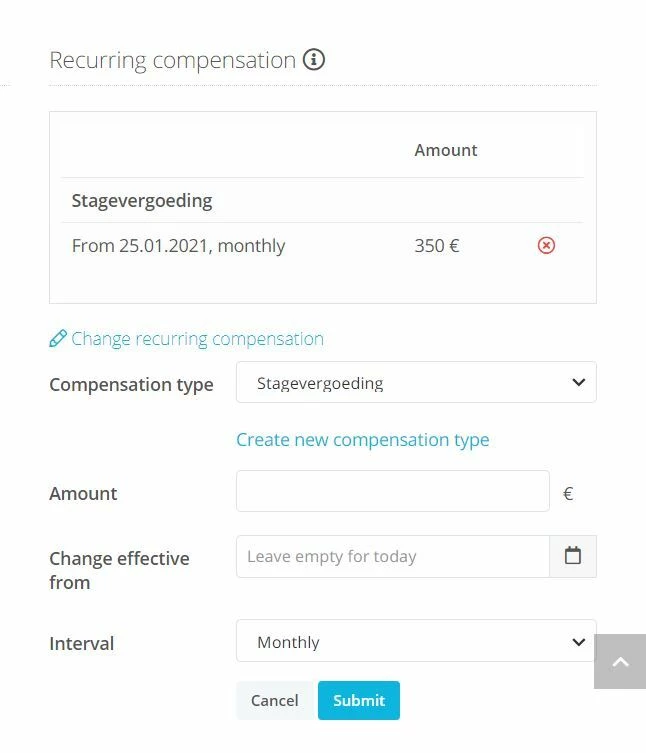This screenshot has height=753, width=646.
Task: Click the Change effective from date field
Action: pyautogui.click(x=392, y=556)
